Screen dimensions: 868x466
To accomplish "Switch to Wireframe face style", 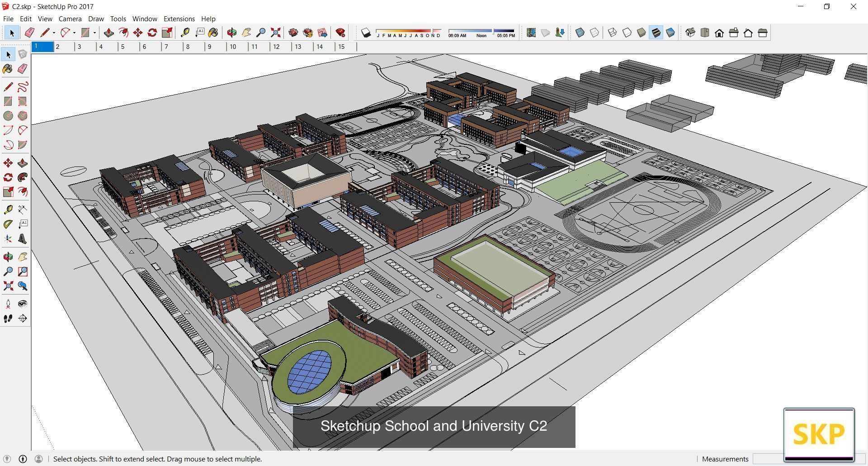I will coord(612,32).
